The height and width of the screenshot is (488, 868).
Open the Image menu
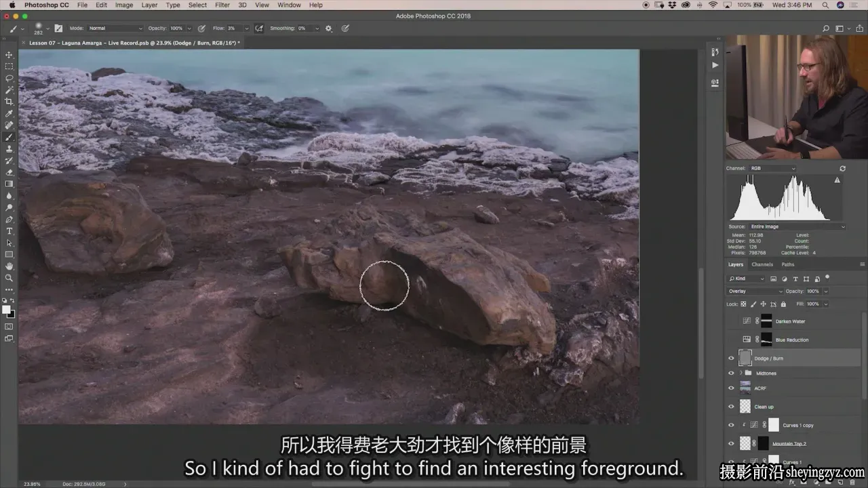click(124, 5)
